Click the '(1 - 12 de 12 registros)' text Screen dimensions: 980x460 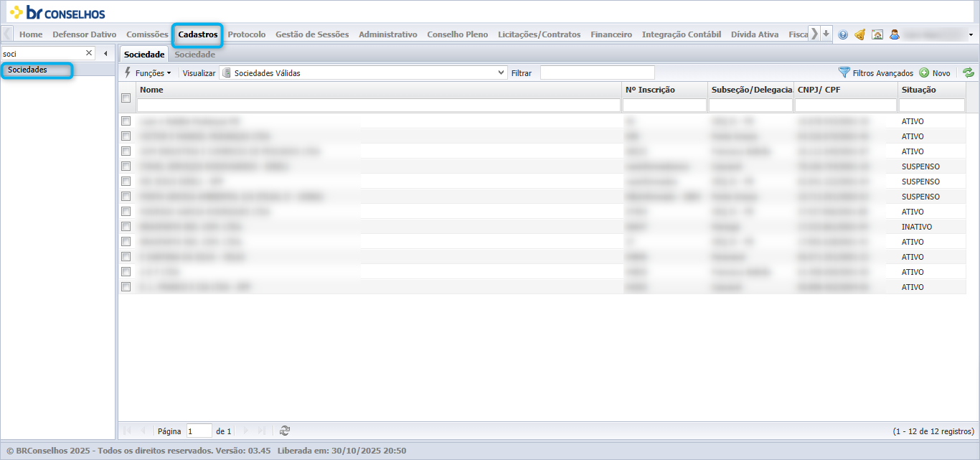933,431
